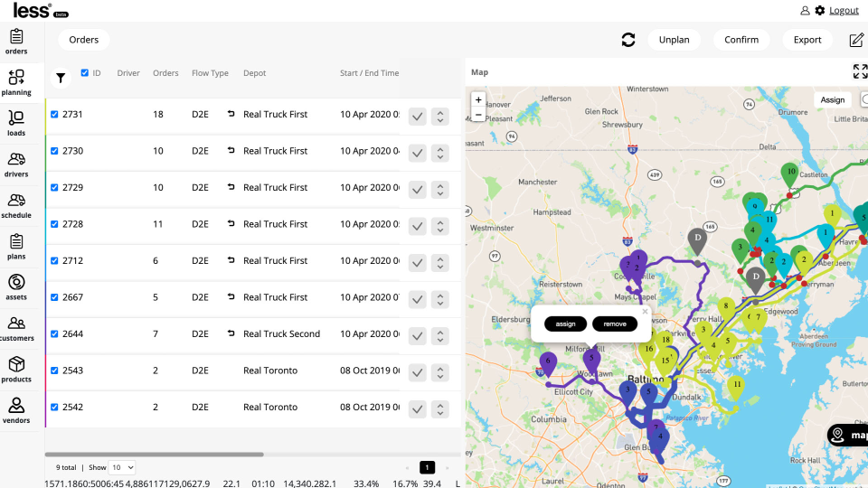The image size is (868, 488).
Task: Open the customers sidebar section
Action: 16,329
